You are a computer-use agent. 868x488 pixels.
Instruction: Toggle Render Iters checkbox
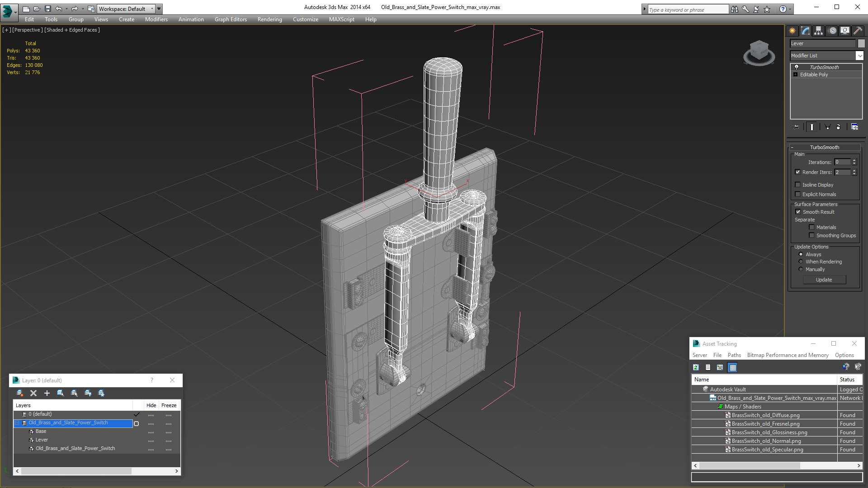[x=798, y=172]
